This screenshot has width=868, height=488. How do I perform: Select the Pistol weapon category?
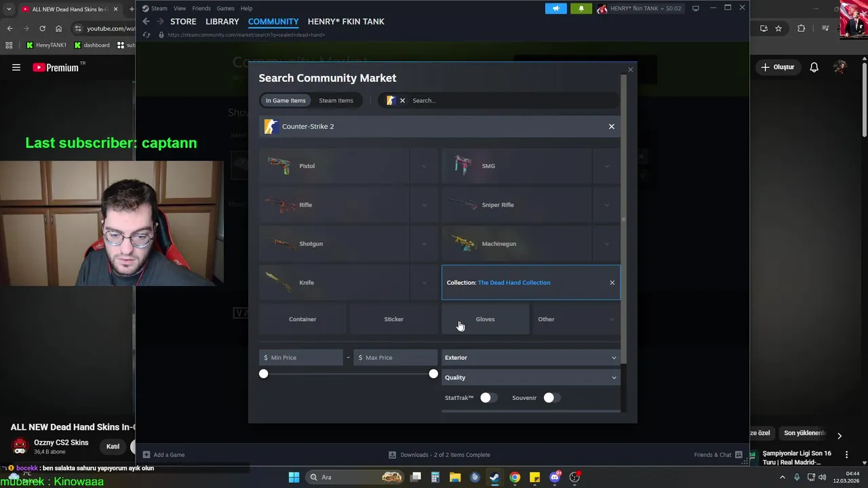[x=334, y=166]
